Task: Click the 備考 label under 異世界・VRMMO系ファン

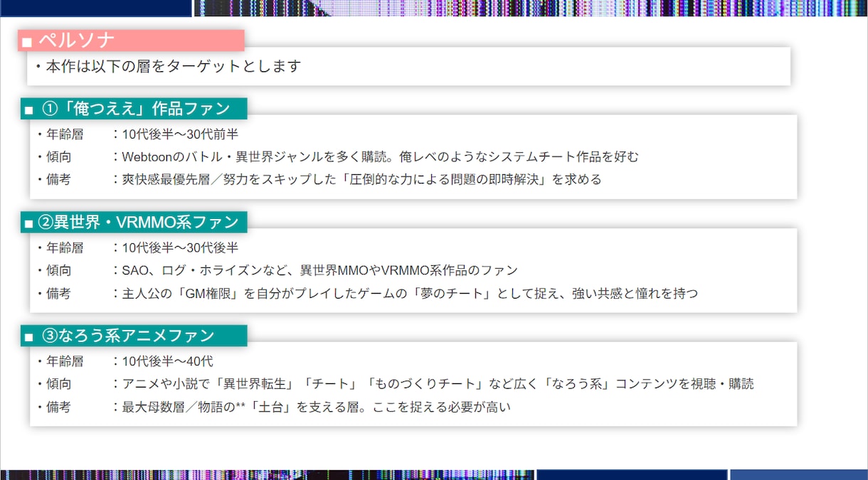Action: (x=58, y=293)
